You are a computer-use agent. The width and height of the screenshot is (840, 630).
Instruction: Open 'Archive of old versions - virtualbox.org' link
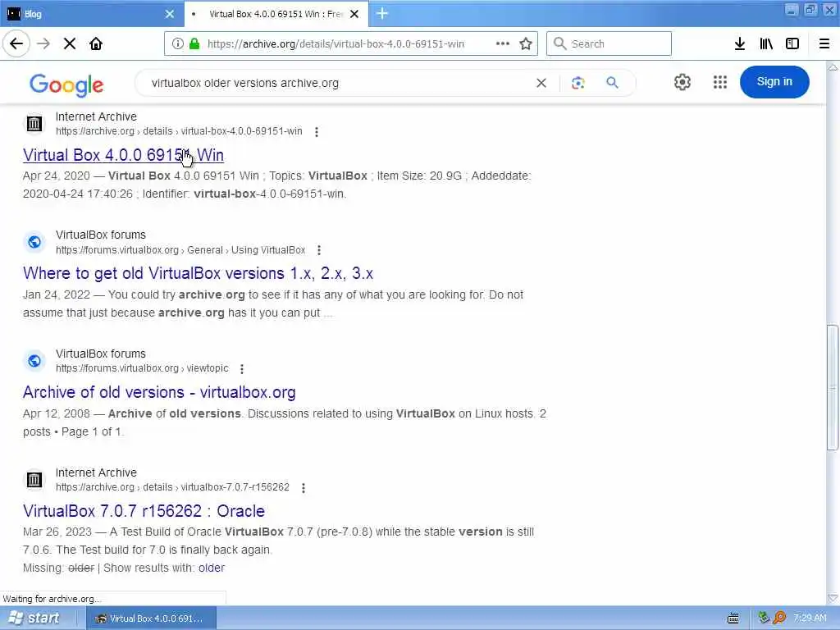click(x=159, y=392)
